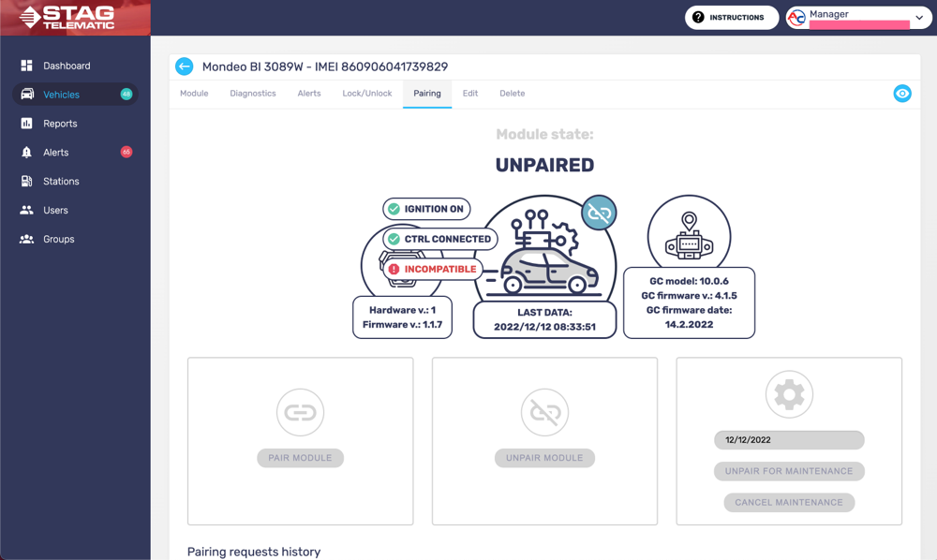Click the broken link unpaired badge
Viewport: 937px width, 560px height.
pos(599,213)
